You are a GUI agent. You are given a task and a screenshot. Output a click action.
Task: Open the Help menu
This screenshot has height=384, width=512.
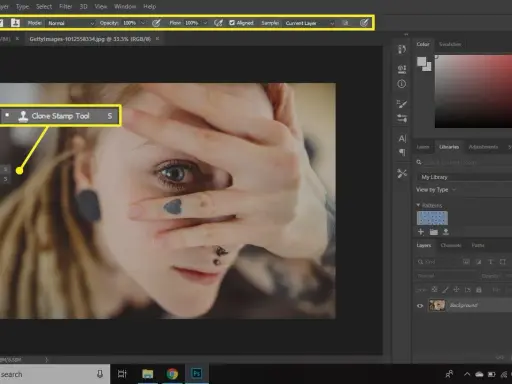149,6
